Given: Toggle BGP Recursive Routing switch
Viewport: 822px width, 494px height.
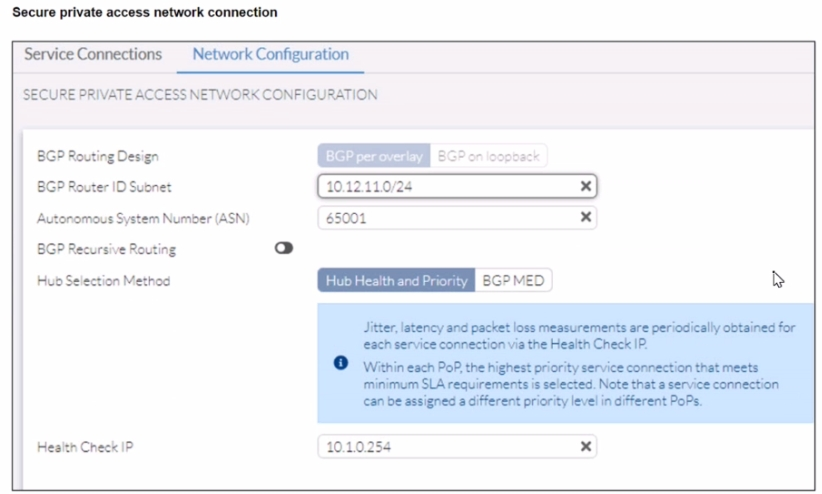Looking at the screenshot, I should [284, 248].
